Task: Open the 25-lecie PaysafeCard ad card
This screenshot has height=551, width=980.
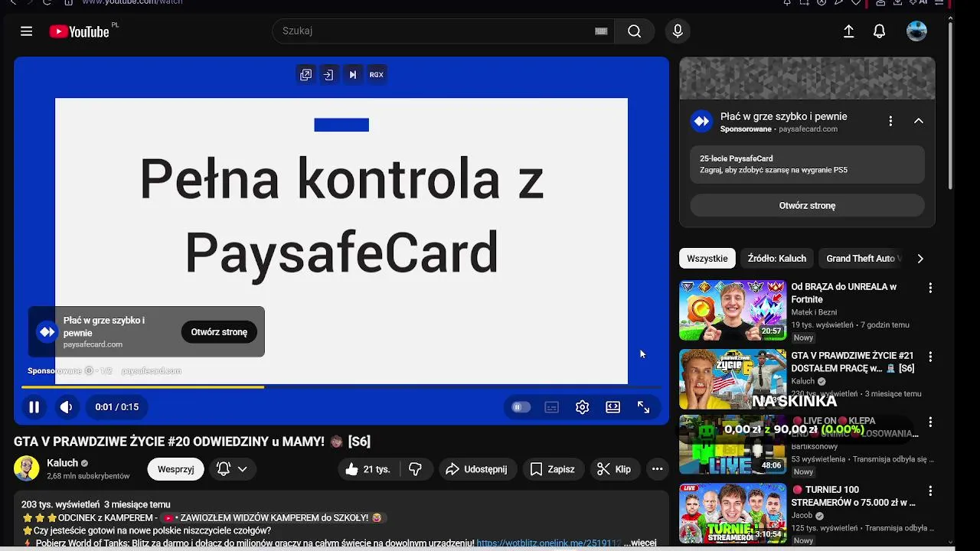Action: click(807, 164)
